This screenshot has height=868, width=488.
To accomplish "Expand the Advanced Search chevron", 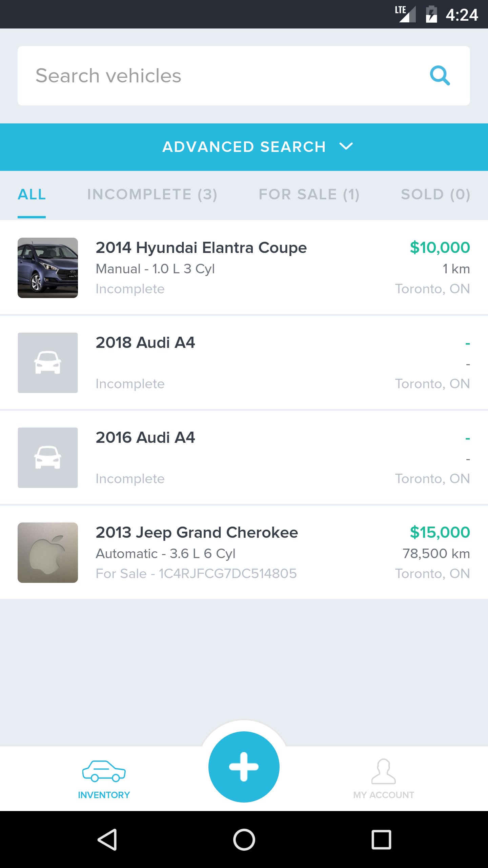I will tap(346, 146).
